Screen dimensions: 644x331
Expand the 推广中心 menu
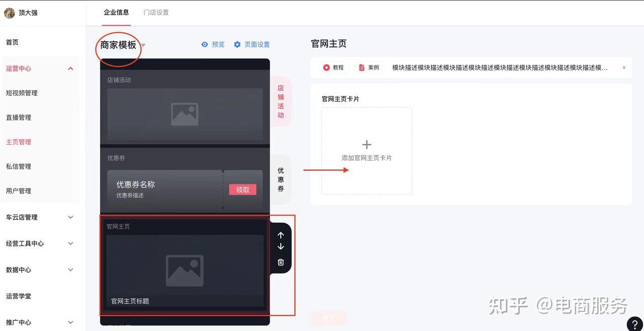(70, 322)
